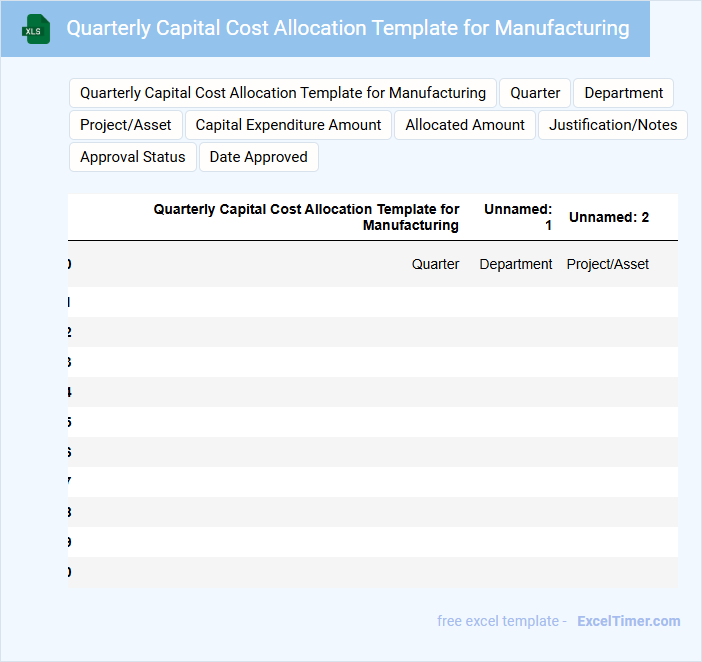Click the Date Approved tag

pos(259,157)
